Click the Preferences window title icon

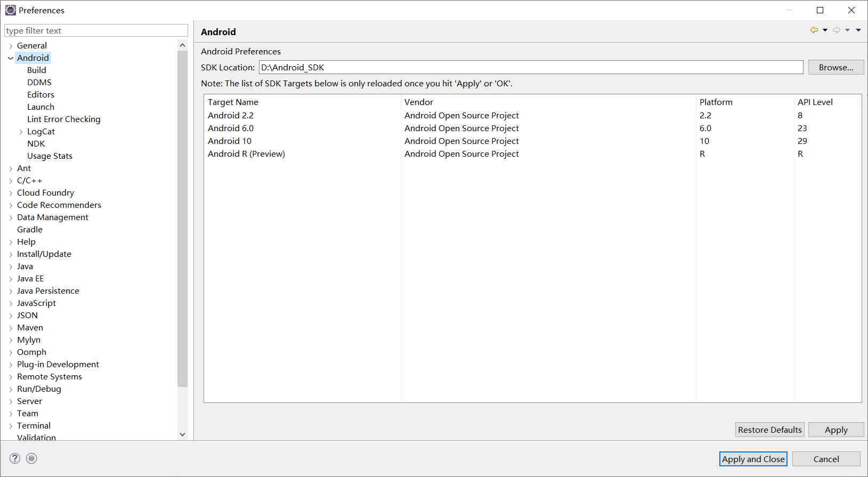pos(10,10)
